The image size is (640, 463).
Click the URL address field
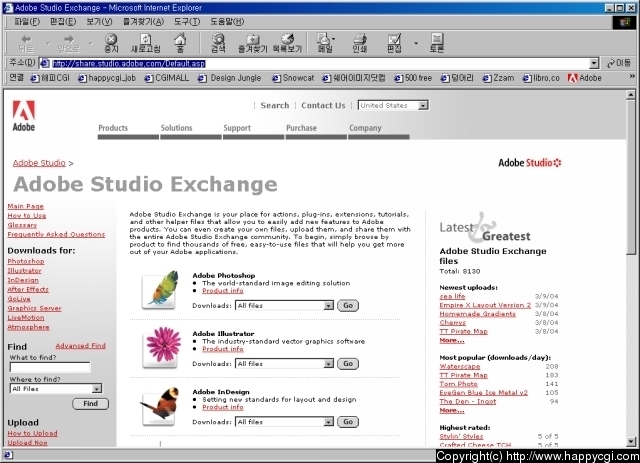coord(315,63)
